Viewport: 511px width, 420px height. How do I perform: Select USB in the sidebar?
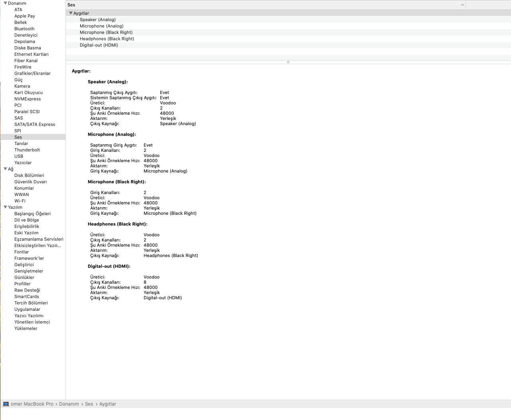click(x=19, y=156)
